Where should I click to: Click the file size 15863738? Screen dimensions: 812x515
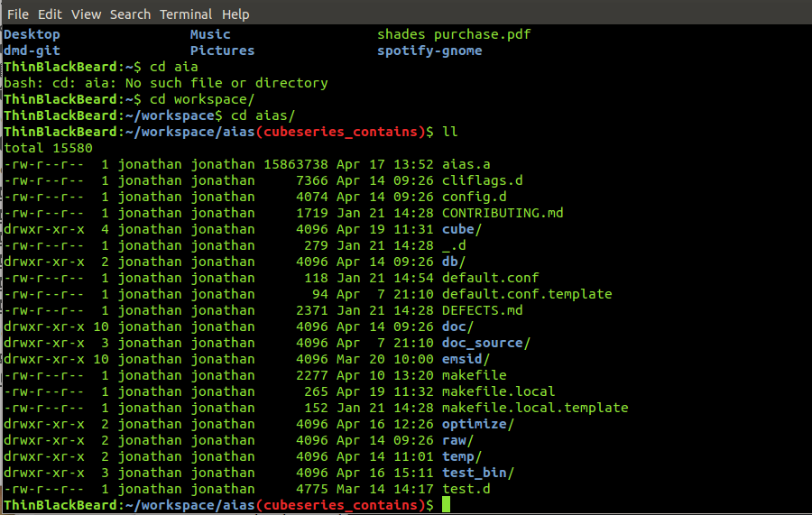click(x=296, y=164)
